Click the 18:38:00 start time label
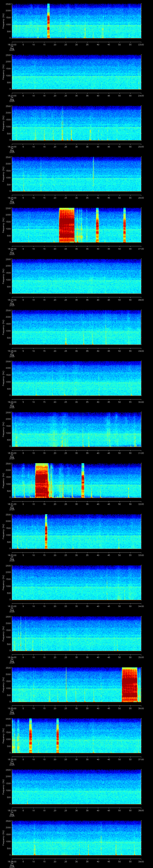This screenshot has height=868, width=153. click(x=12, y=861)
